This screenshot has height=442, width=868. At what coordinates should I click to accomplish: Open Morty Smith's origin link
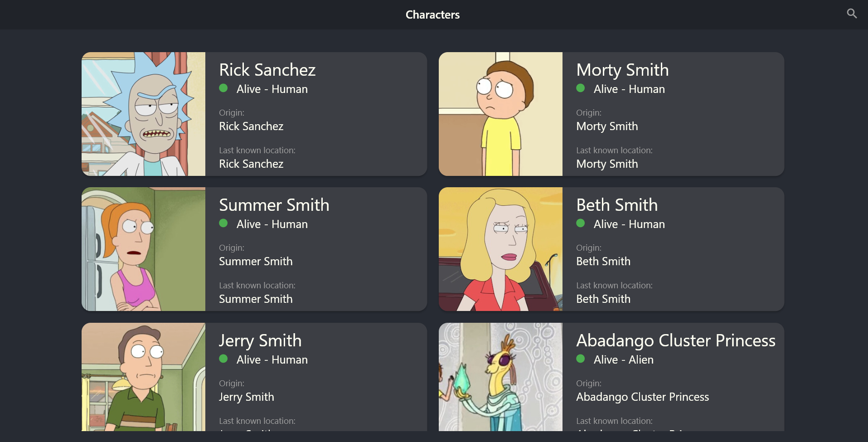(607, 126)
